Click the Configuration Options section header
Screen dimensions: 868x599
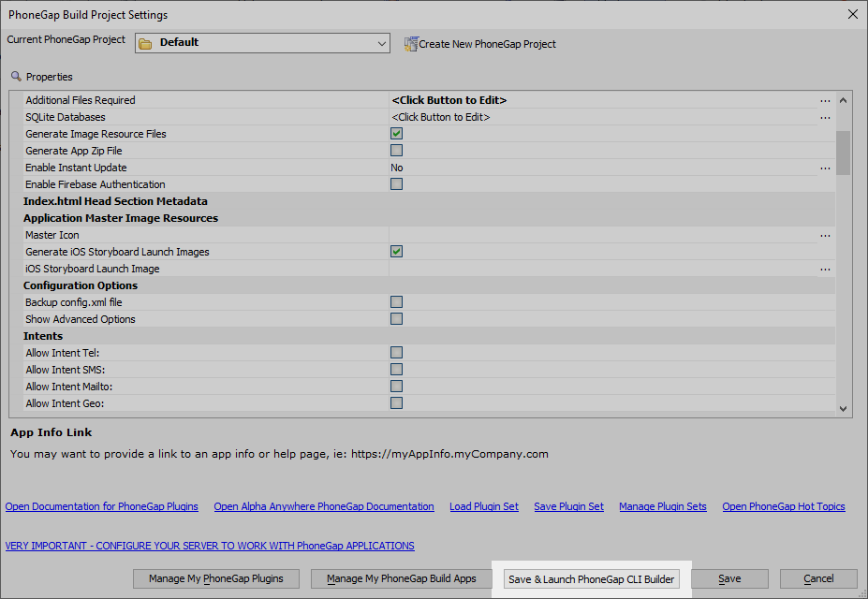coord(81,285)
